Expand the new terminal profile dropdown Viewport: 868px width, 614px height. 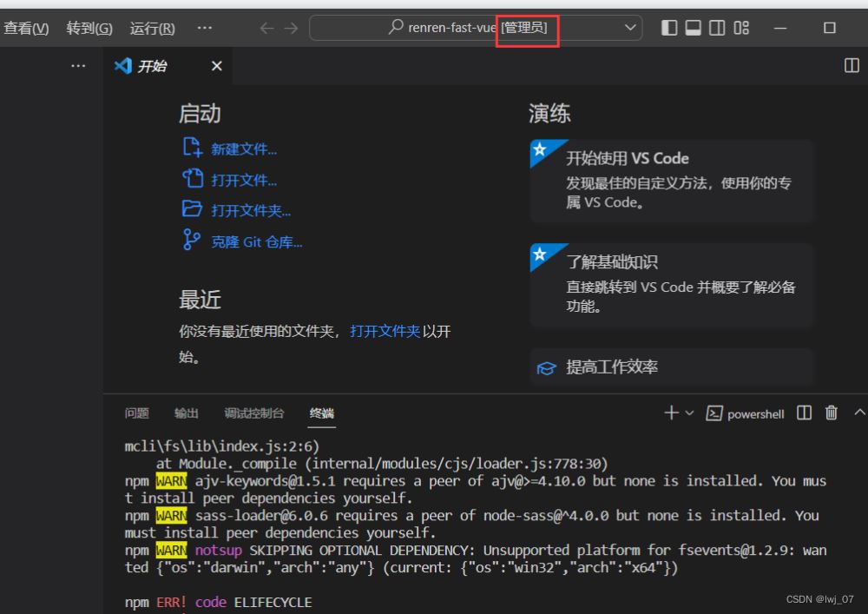(690, 413)
